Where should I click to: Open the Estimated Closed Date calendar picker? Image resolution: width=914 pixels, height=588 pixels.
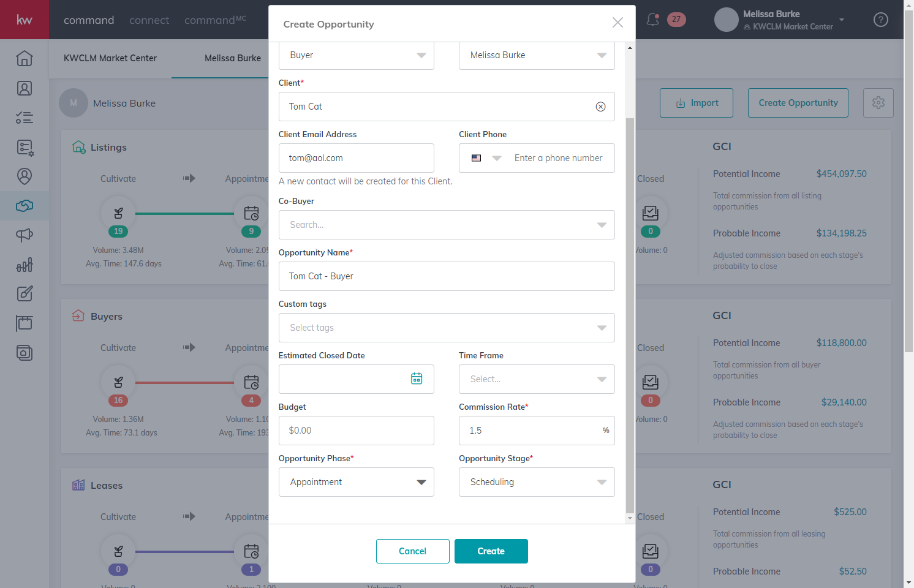click(417, 379)
